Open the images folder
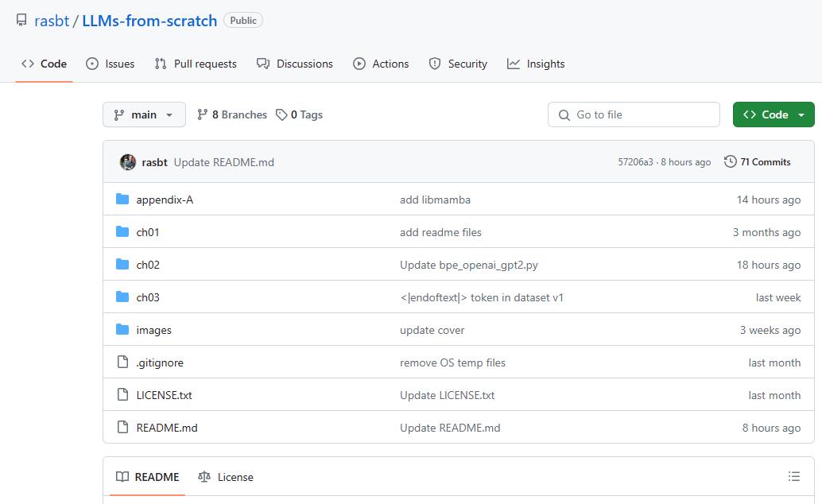This screenshot has height=504, width=822. [x=153, y=330]
